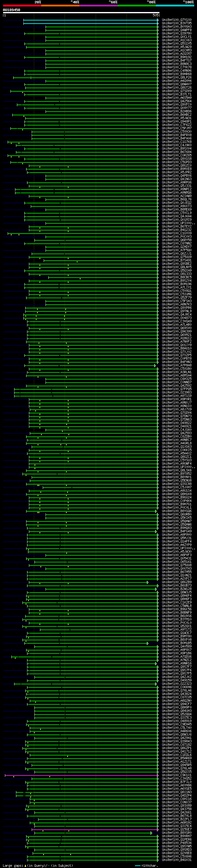
Task: Click the purple ~60% identity legend segment
Action: click(98, 6)
